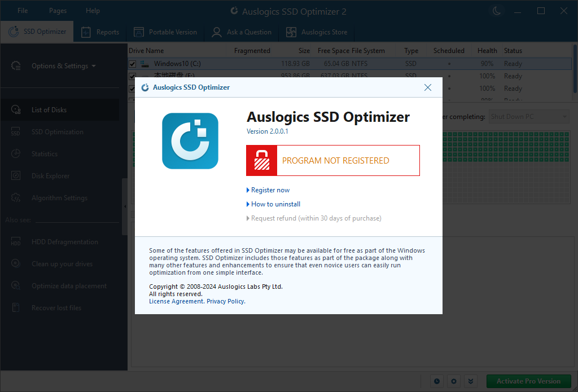Toggle the second drive row checkbox
Viewport: 578px width, 392px height.
coord(132,76)
